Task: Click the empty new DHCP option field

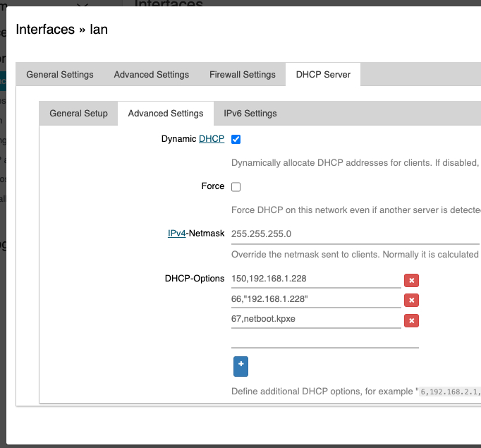Action: 324,340
